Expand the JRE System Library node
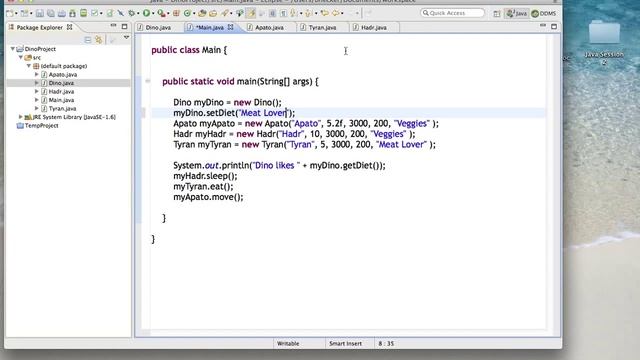640x360 pixels. point(21,117)
